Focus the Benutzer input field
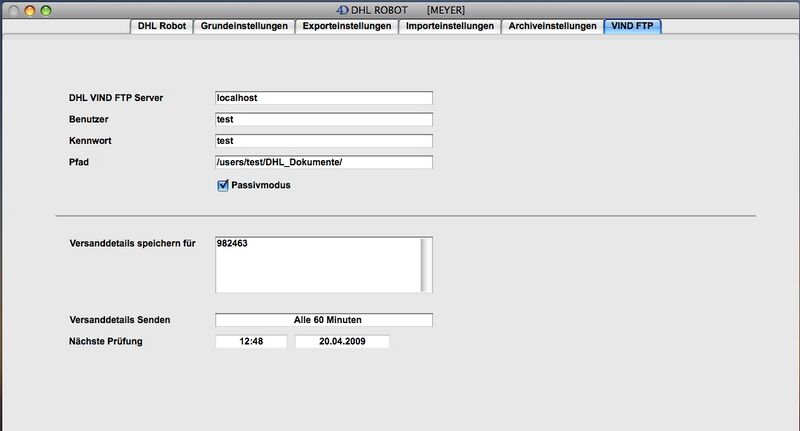The image size is (800, 431). 323,120
